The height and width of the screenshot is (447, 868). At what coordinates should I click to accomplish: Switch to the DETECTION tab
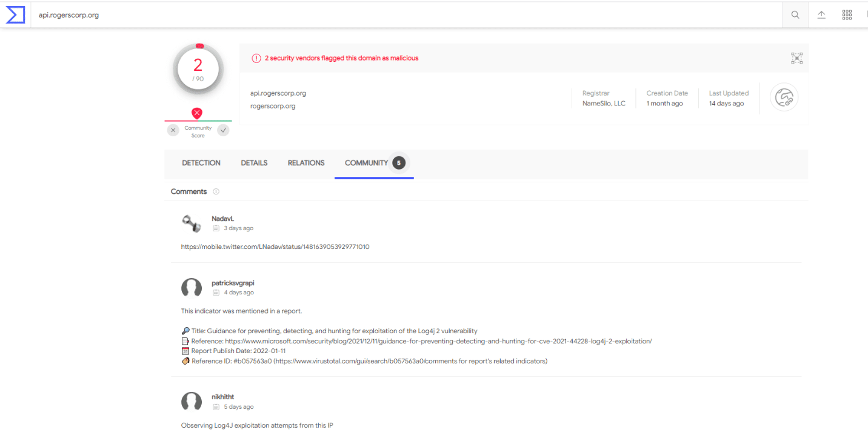click(201, 163)
